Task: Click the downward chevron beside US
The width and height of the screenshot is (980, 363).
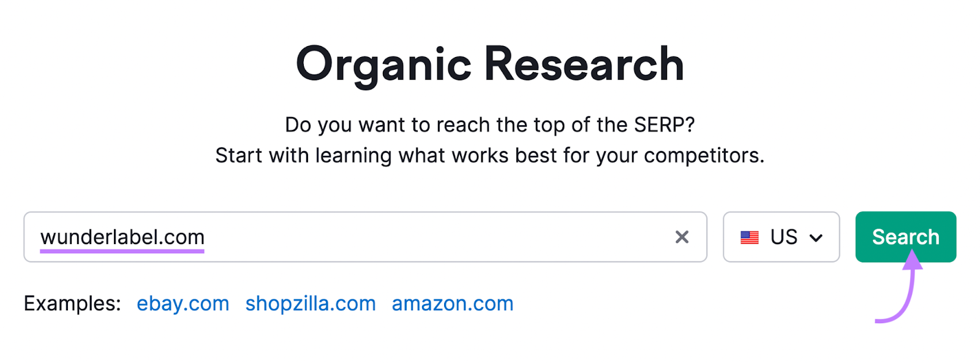Action: coord(816,237)
